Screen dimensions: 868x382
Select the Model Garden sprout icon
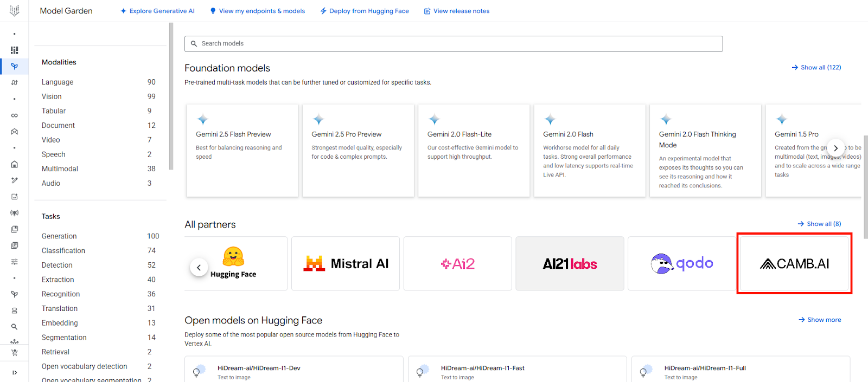(14, 66)
